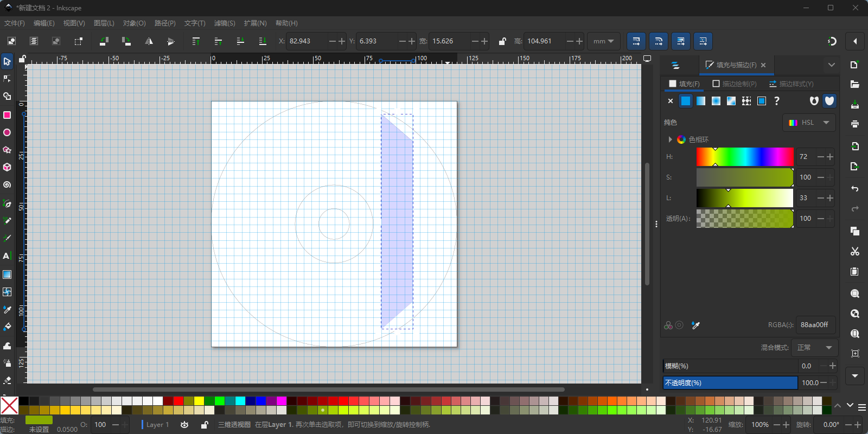Expand the 色相环 color wheel section
This screenshot has height=434, width=868.
tap(671, 139)
